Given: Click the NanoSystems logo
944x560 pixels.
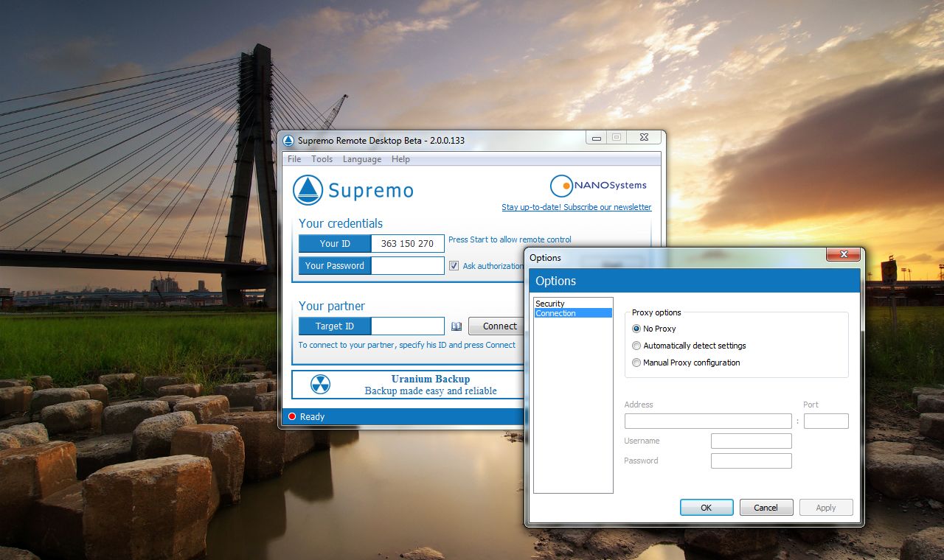Looking at the screenshot, I should [x=598, y=186].
